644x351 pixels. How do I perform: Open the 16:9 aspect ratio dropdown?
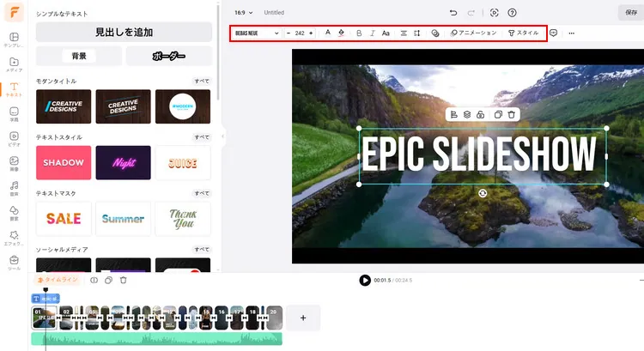click(x=244, y=12)
